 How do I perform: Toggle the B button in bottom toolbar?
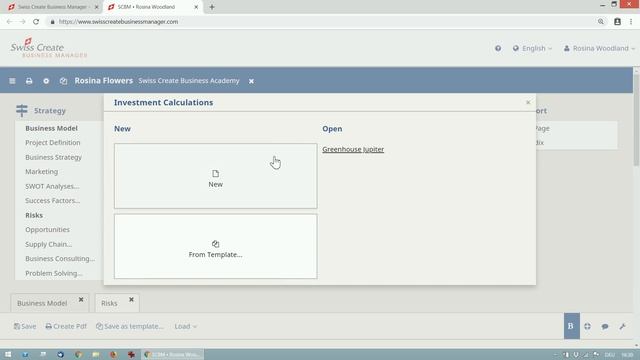tap(571, 326)
